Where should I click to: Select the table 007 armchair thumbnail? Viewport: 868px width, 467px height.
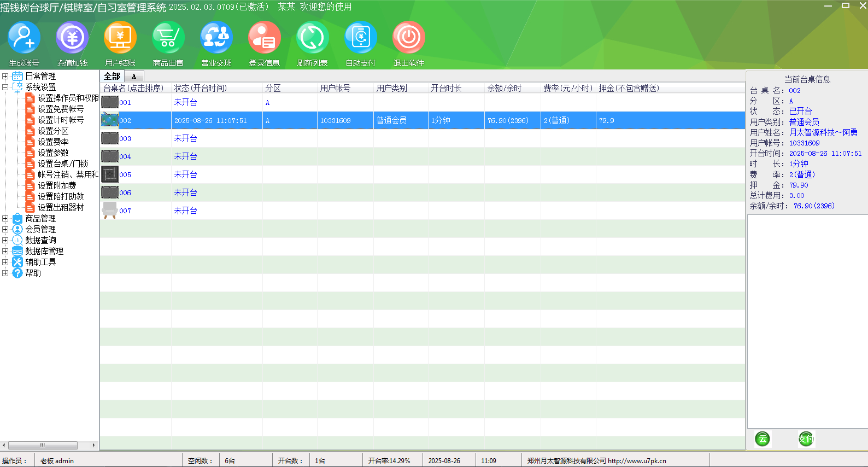110,211
